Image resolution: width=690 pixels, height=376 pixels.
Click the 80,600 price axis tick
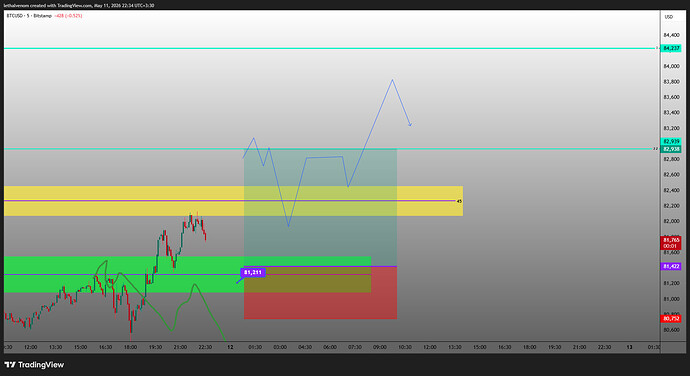(672, 330)
